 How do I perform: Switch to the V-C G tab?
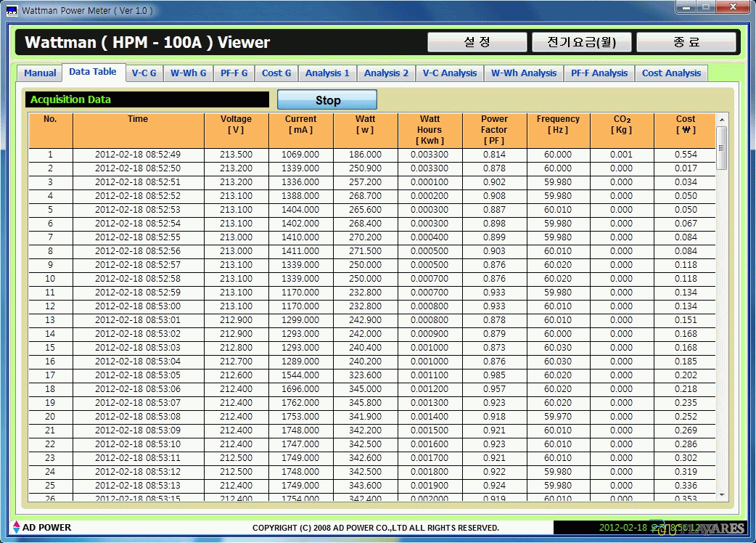pos(144,73)
